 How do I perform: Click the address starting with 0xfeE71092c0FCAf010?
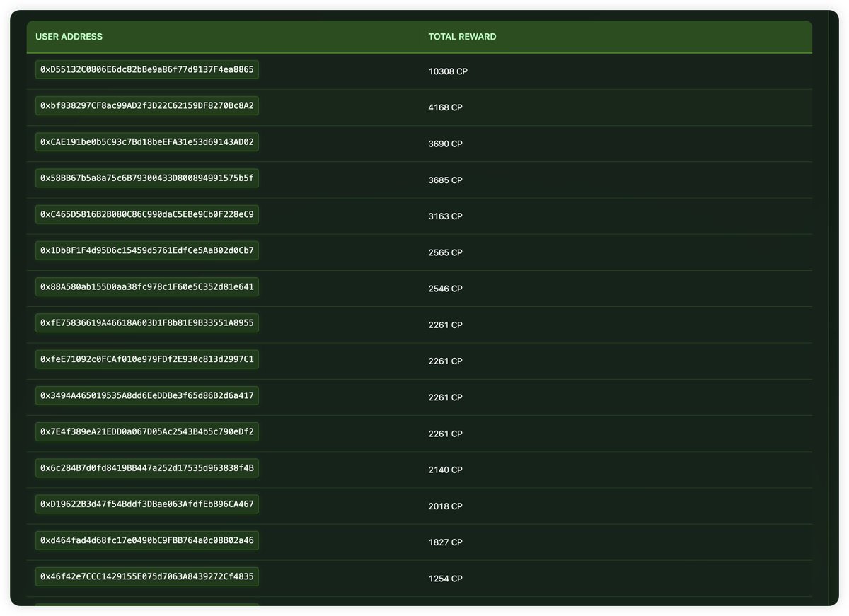point(145,359)
